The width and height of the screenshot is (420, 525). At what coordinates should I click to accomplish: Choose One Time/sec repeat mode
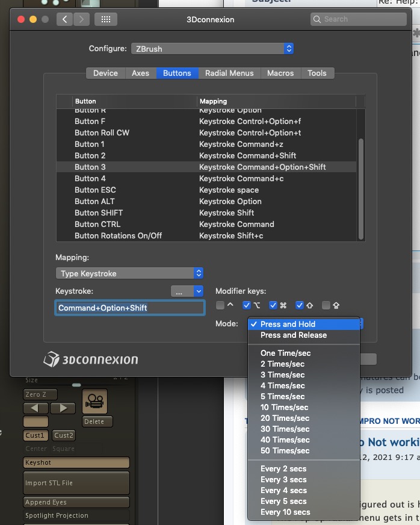click(304, 353)
